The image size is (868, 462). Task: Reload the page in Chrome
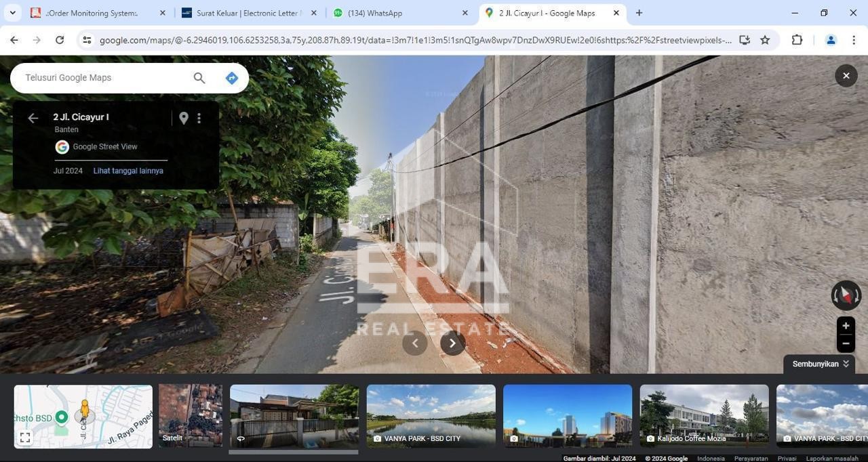coord(60,40)
